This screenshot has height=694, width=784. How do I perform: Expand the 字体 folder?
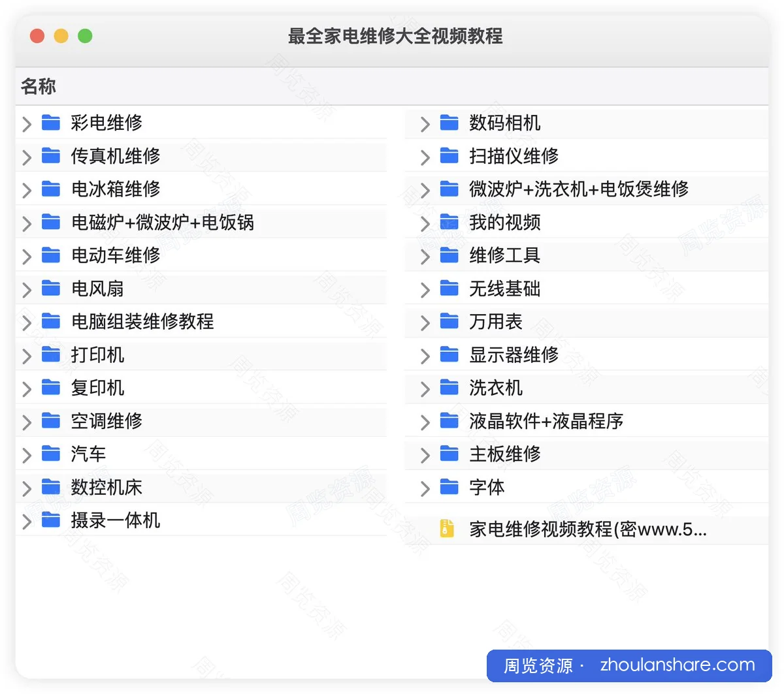pyautogui.click(x=425, y=488)
